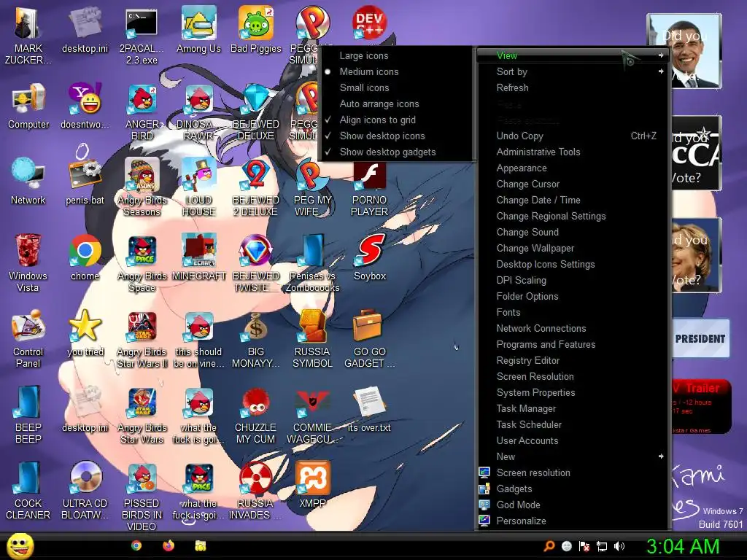The width and height of the screenshot is (747, 560).
Task: Click the volume speaker tray icon
Action: tap(619, 546)
